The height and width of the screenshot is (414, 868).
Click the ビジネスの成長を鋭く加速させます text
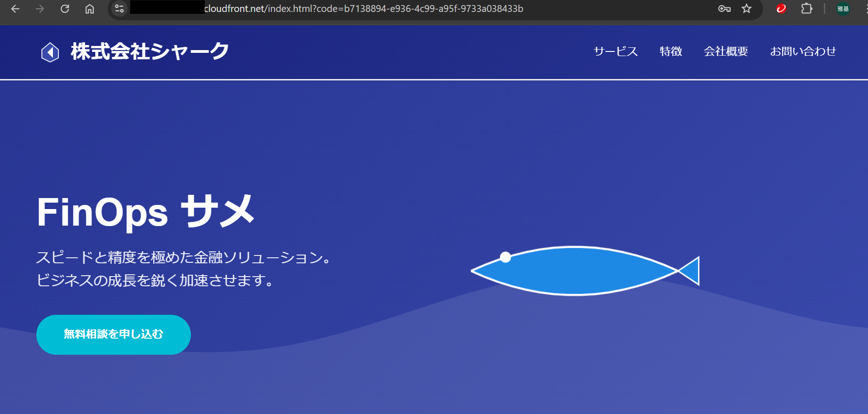pyautogui.click(x=155, y=280)
